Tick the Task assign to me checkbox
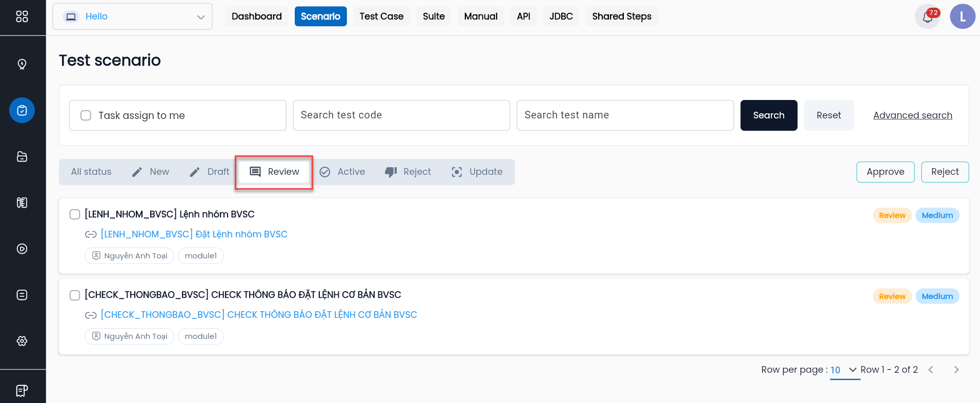This screenshot has width=980, height=403. (x=86, y=115)
